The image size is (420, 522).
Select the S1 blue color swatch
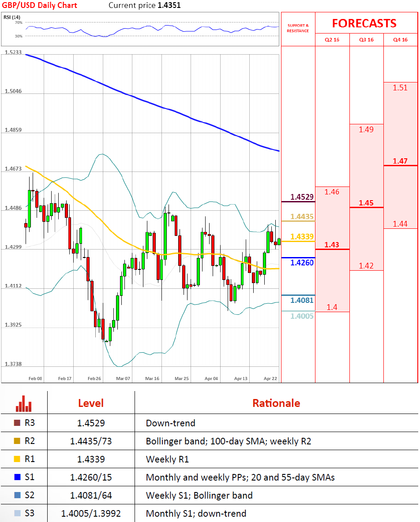click(x=17, y=477)
